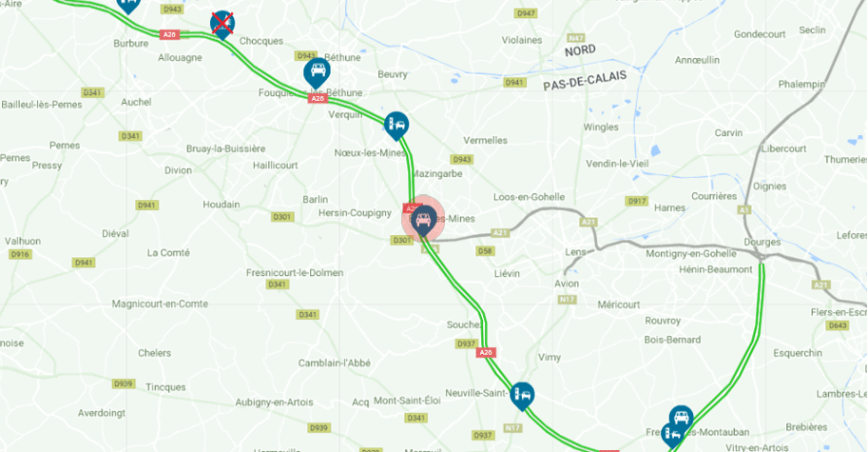This screenshot has height=452, width=868.
Task: Click the Lens city label
Action: pyautogui.click(x=575, y=252)
